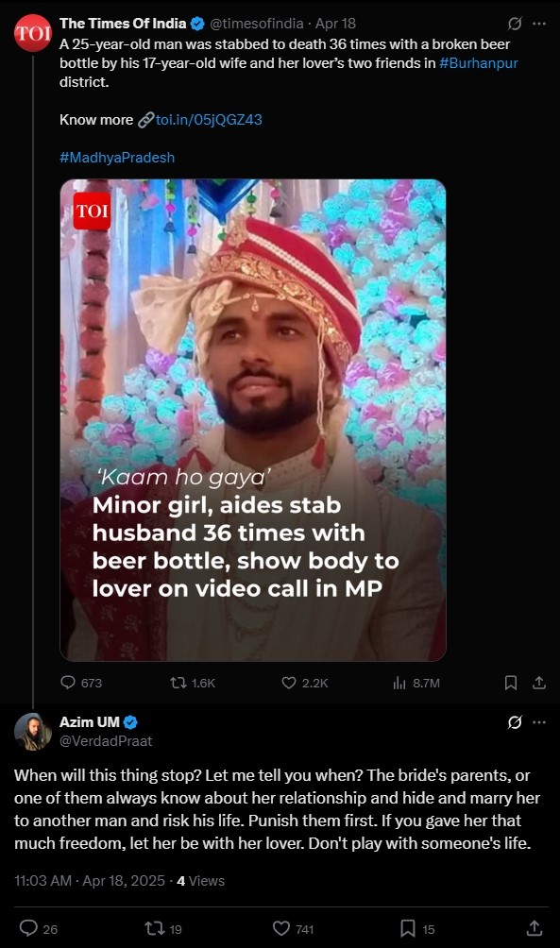
Task: Like the Times Of India tweet
Action: (289, 683)
